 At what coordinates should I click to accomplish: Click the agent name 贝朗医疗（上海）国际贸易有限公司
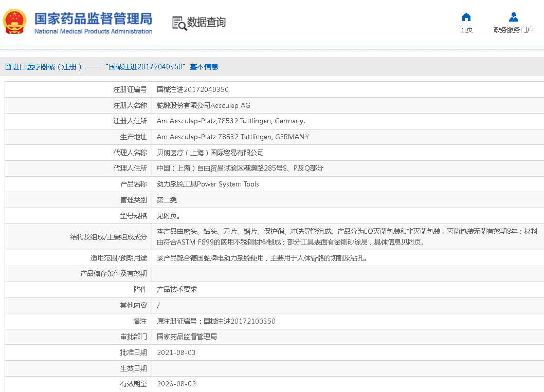[x=210, y=153]
